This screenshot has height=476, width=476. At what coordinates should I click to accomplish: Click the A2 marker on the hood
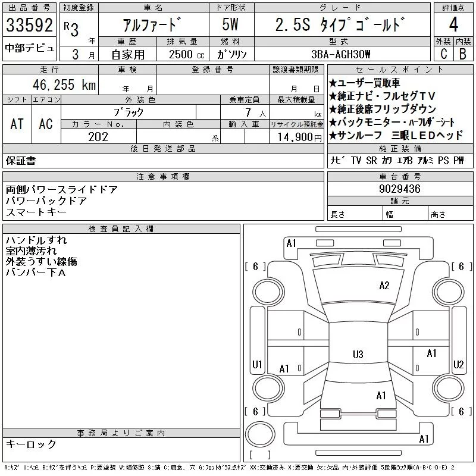pos(384,286)
